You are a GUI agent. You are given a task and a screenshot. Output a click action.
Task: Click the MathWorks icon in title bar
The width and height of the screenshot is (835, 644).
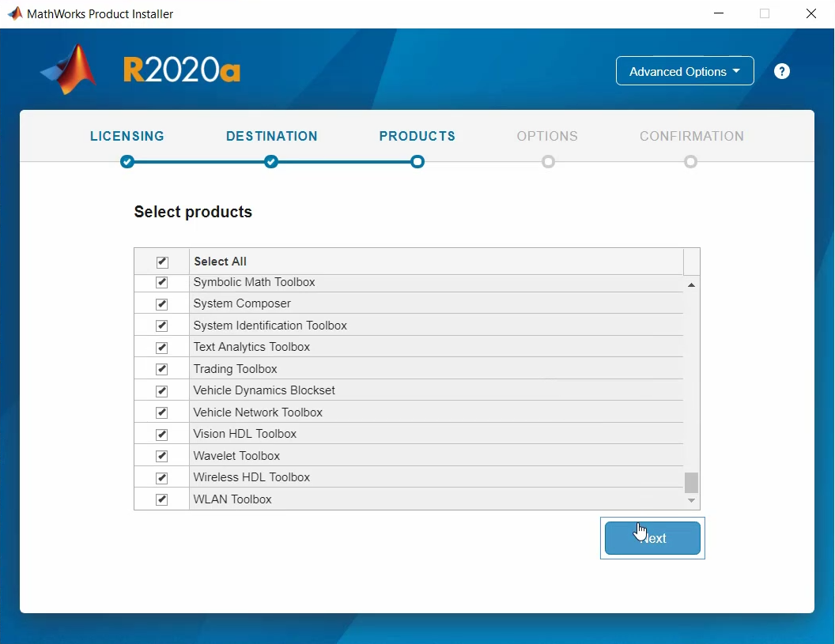click(x=14, y=13)
